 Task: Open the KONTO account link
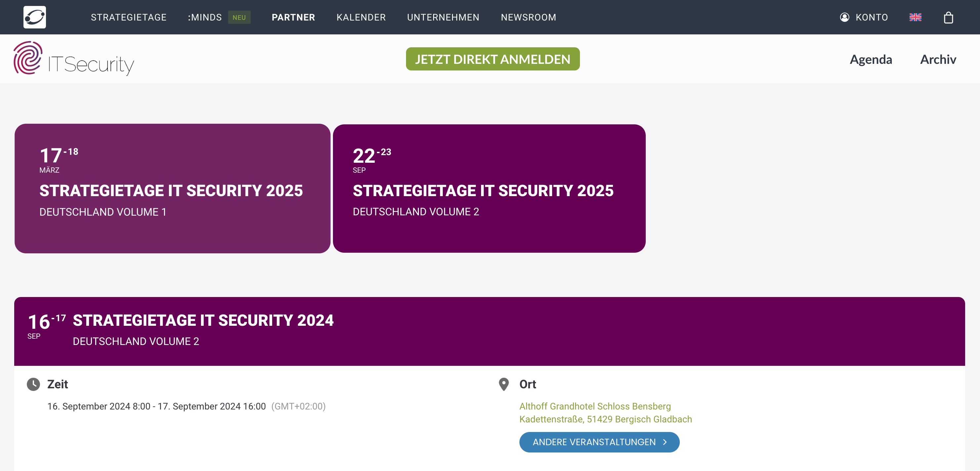point(872,17)
